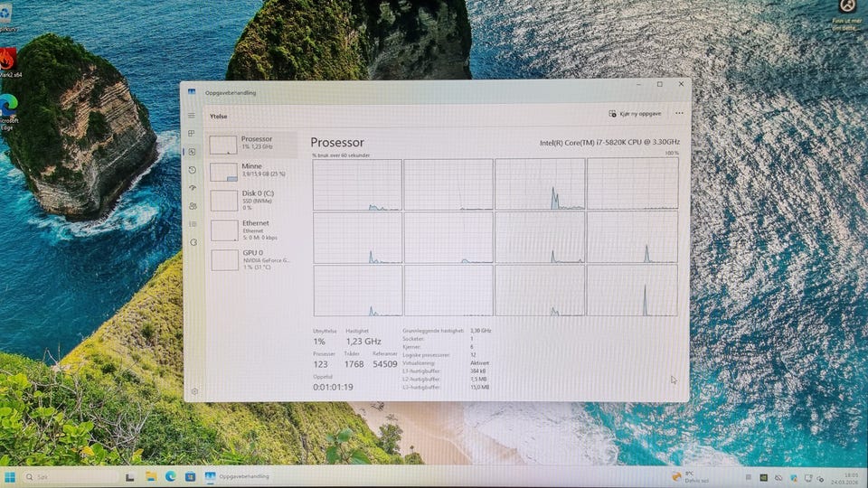The width and height of the screenshot is (868, 488).
Task: Click the 'Aktivert' virtualization value
Action: click(479, 363)
